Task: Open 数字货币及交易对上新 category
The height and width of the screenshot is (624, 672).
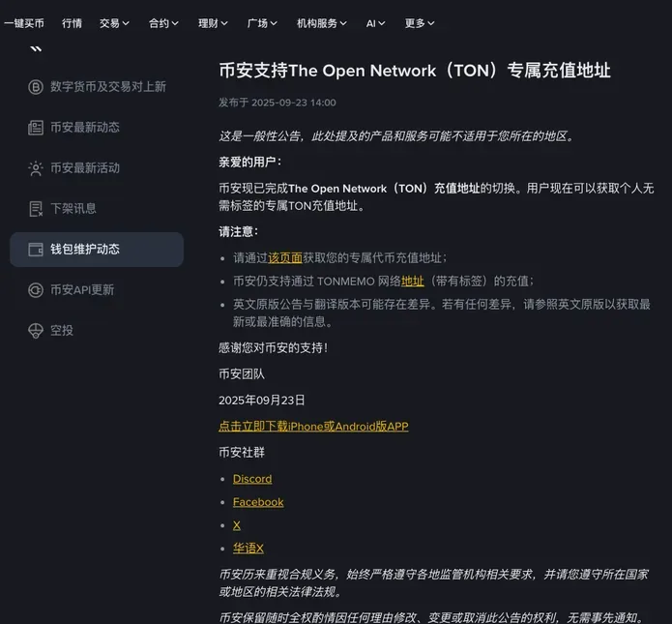Action: (97, 87)
